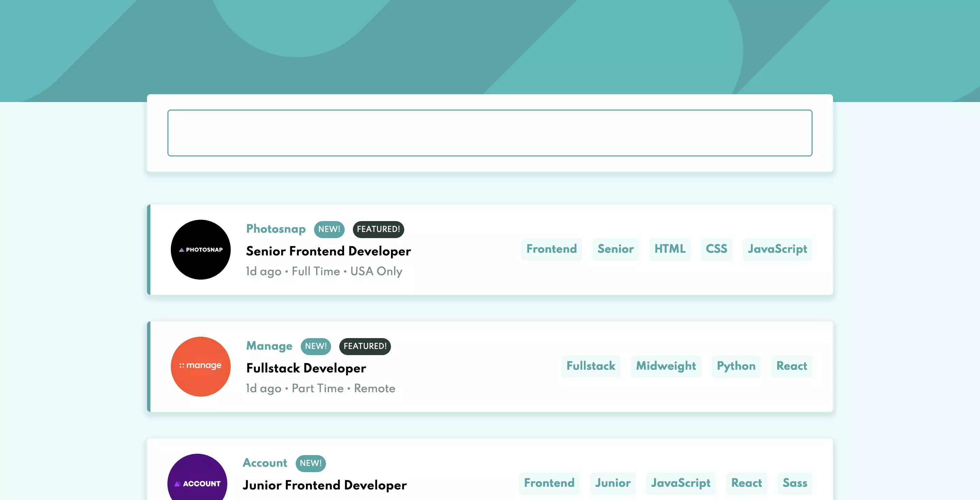Click the Photosnap company name link
This screenshot has height=500, width=980.
(275, 229)
